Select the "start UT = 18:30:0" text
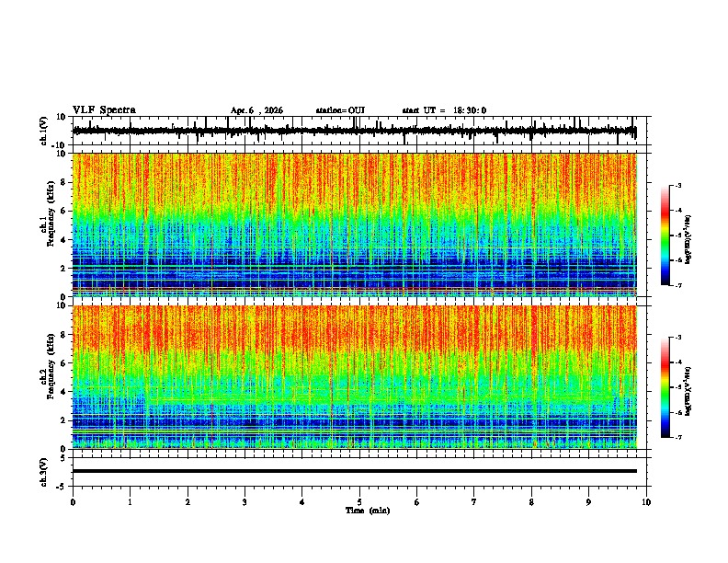 pyautogui.click(x=444, y=110)
